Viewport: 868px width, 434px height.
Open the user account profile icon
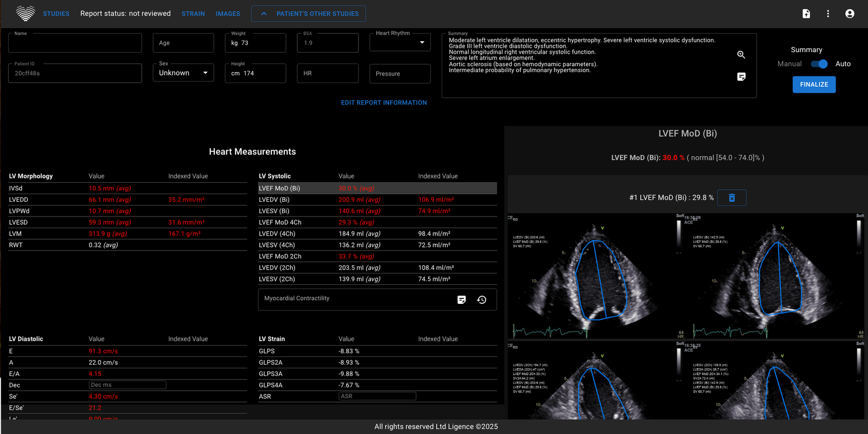coord(850,14)
